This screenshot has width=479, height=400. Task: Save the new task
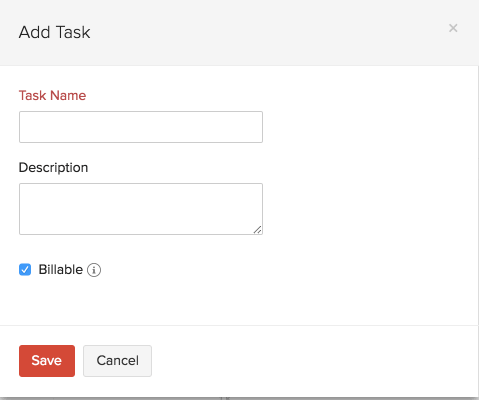47,361
